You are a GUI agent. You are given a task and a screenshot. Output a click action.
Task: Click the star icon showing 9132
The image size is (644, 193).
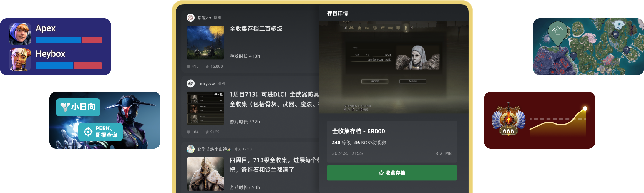[207, 132]
